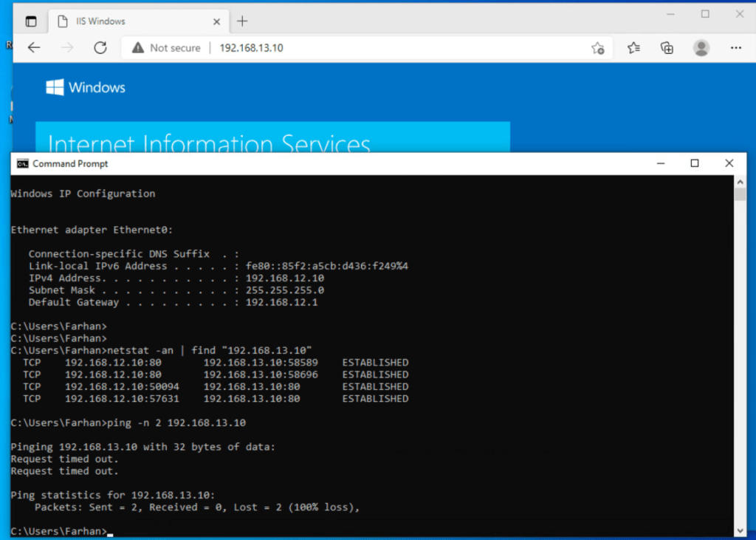Click the Windows logo on IIS page
This screenshot has width=756, height=540.
(x=55, y=88)
